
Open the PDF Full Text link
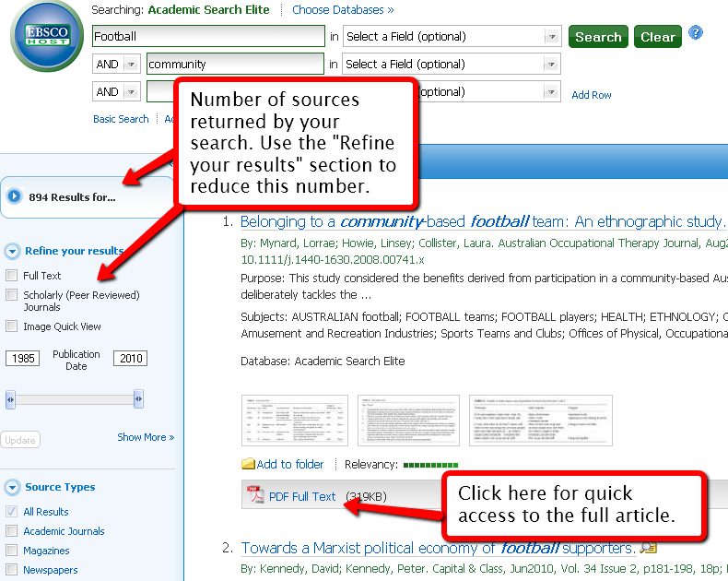tap(302, 496)
